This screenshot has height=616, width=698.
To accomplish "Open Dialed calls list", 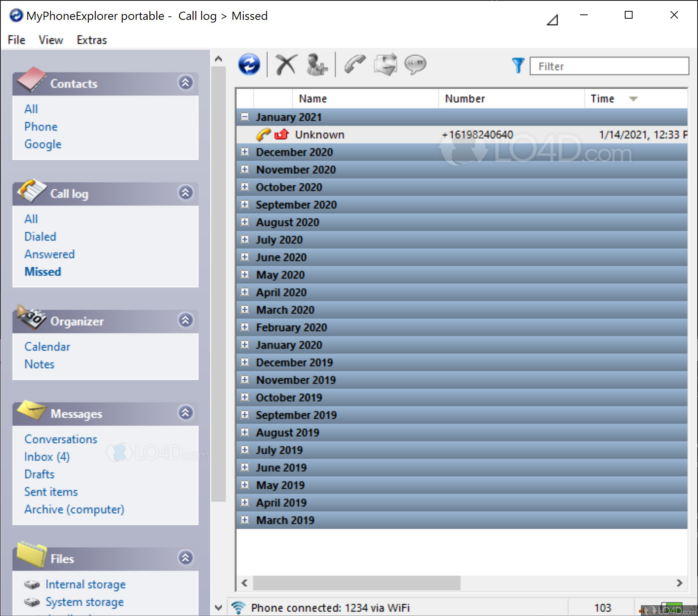I will click(40, 236).
